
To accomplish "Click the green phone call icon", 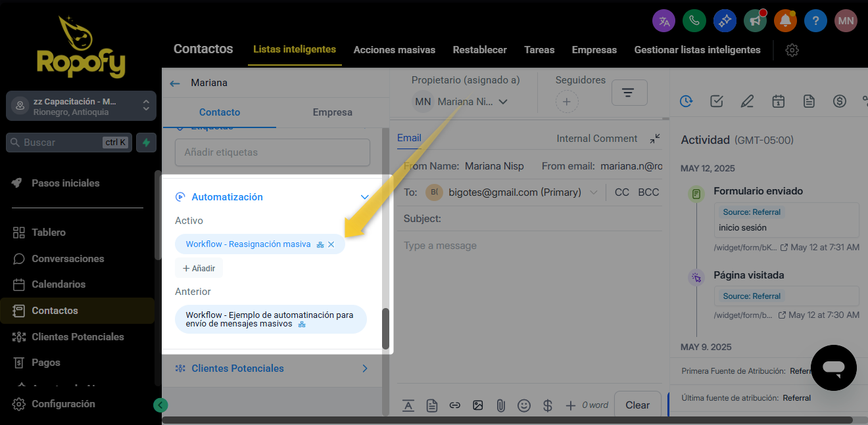I will 694,21.
